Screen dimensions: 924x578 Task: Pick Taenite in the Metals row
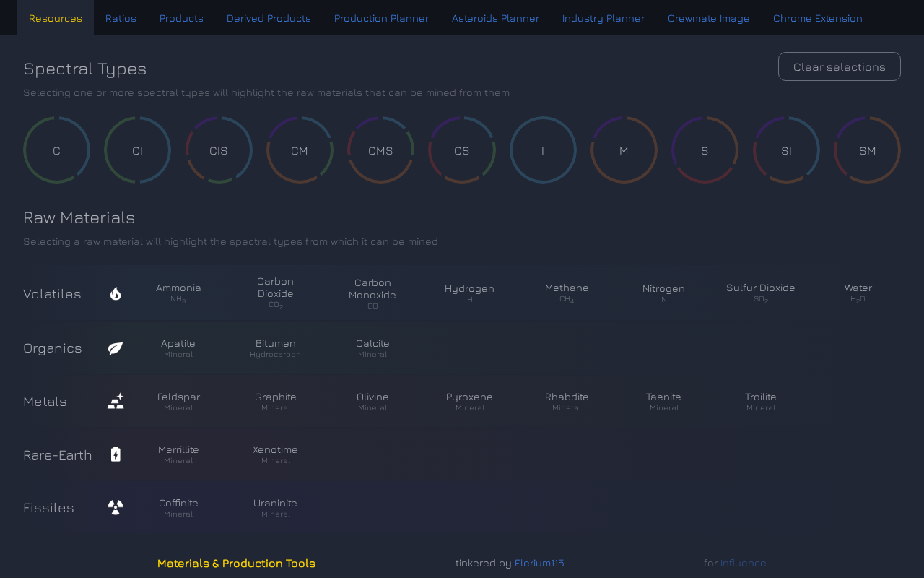[x=663, y=402]
